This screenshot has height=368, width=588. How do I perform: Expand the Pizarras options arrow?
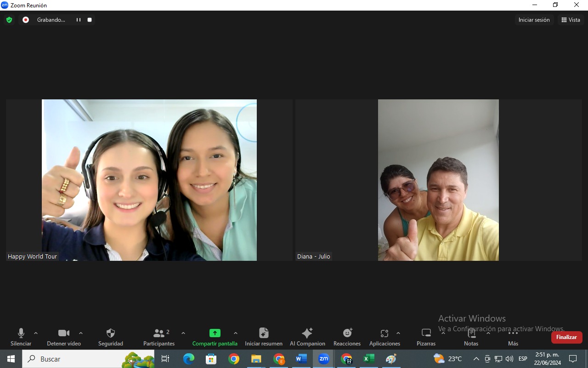[443, 333]
